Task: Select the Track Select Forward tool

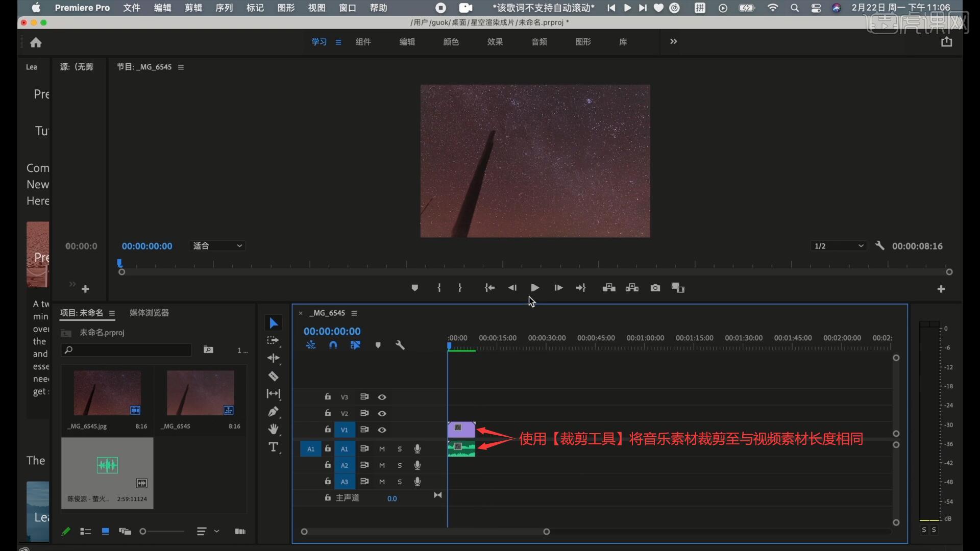Action: tap(274, 341)
